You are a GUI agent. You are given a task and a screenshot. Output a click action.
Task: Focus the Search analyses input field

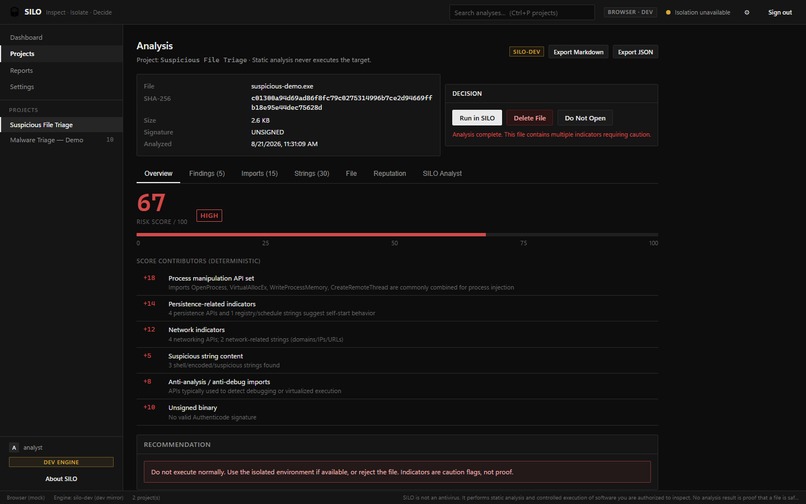point(522,12)
